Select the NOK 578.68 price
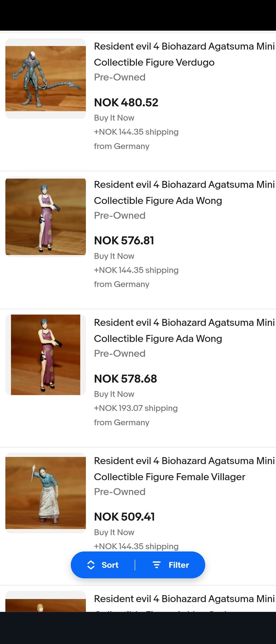 126,379
